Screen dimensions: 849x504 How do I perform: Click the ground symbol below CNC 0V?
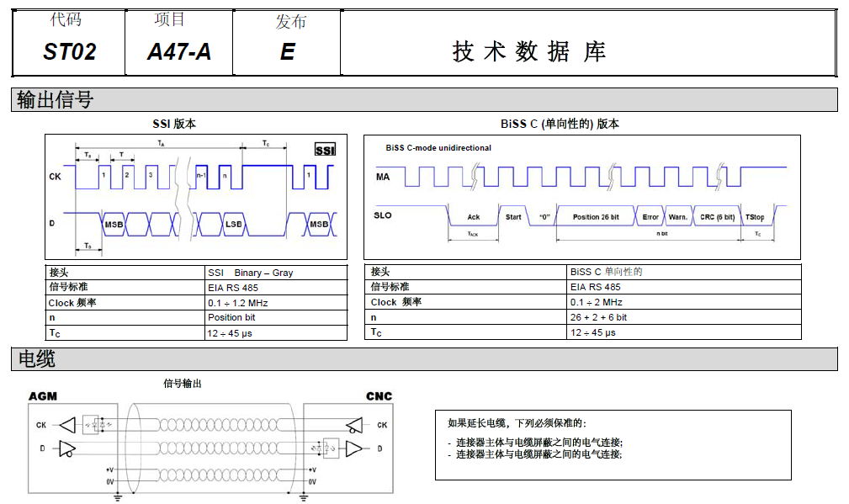[305, 496]
